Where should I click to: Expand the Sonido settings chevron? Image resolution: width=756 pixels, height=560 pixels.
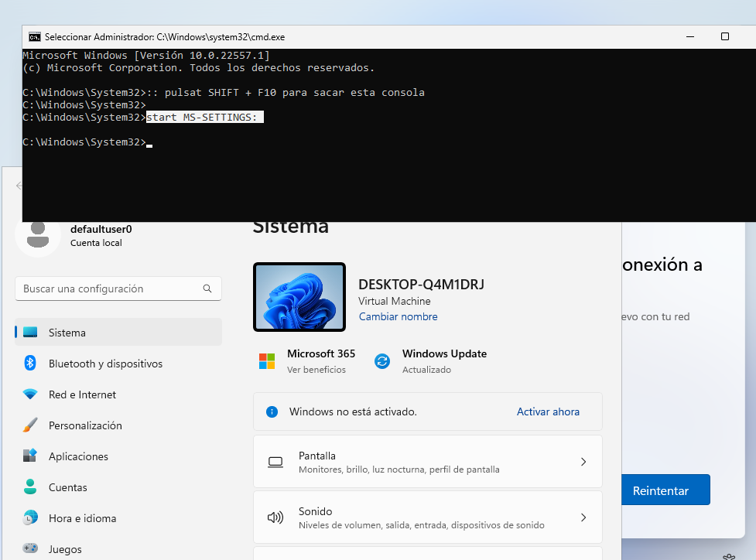pyautogui.click(x=583, y=517)
